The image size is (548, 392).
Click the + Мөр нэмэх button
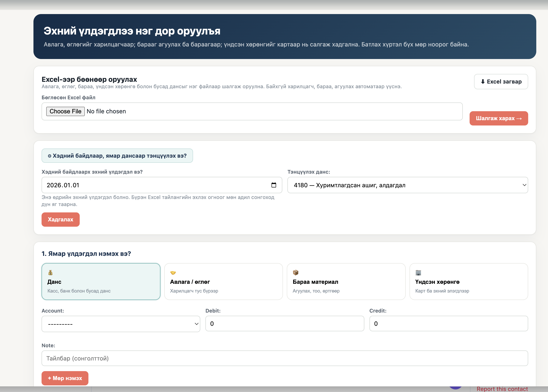point(65,378)
